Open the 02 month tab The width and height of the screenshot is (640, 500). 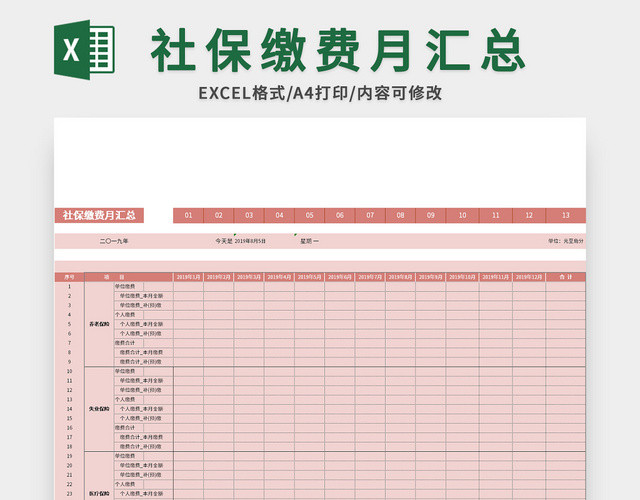point(218,215)
